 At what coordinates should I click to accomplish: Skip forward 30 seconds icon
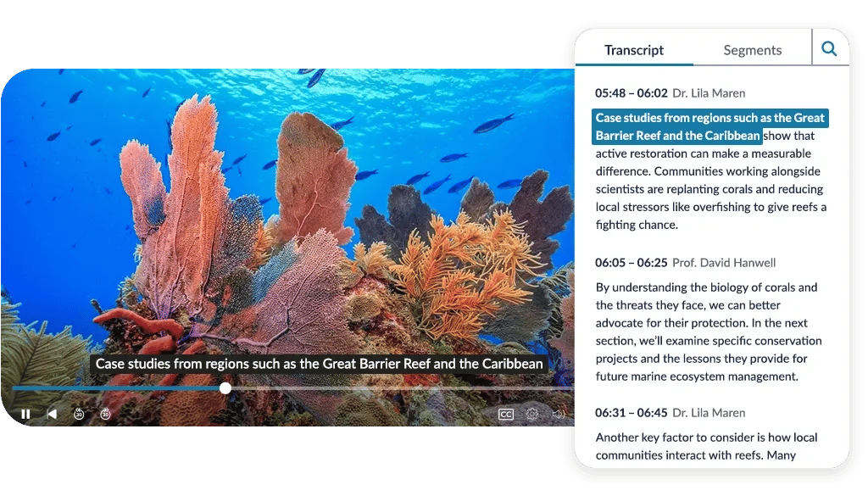tap(105, 414)
